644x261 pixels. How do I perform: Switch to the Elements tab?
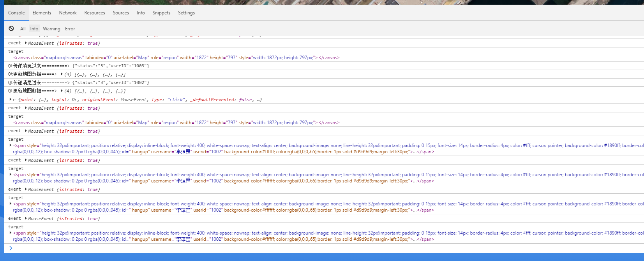pos(42,13)
